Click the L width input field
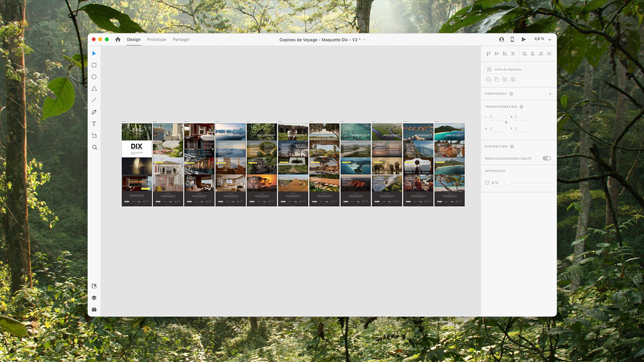 point(496,117)
